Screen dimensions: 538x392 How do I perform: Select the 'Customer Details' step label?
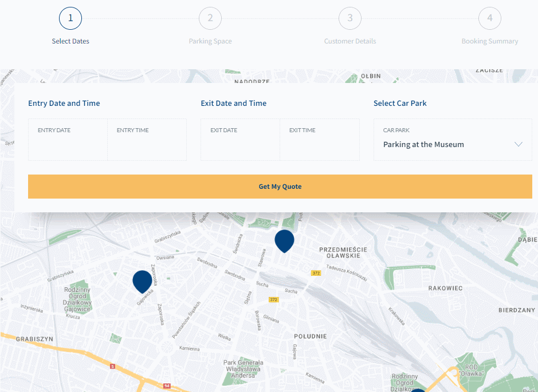tap(350, 41)
